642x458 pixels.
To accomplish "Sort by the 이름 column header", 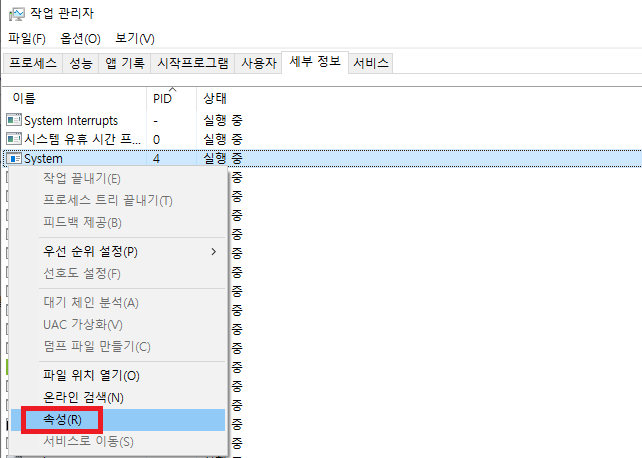I will pyautogui.click(x=23, y=99).
